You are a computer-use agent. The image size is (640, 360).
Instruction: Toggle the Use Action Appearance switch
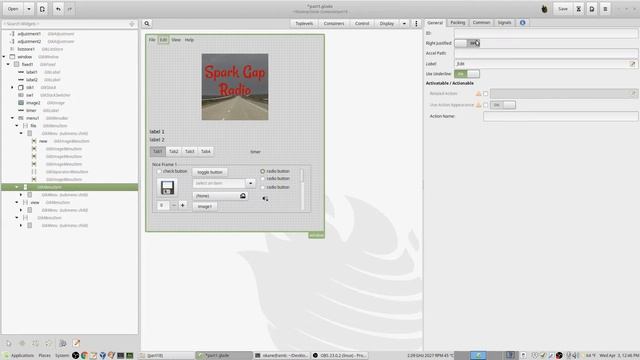tap(503, 105)
